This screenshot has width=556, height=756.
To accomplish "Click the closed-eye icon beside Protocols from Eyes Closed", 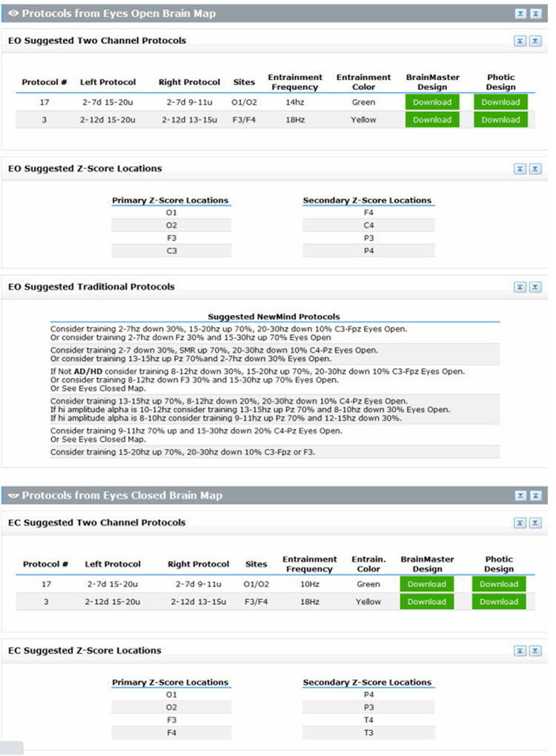I will [x=13, y=496].
